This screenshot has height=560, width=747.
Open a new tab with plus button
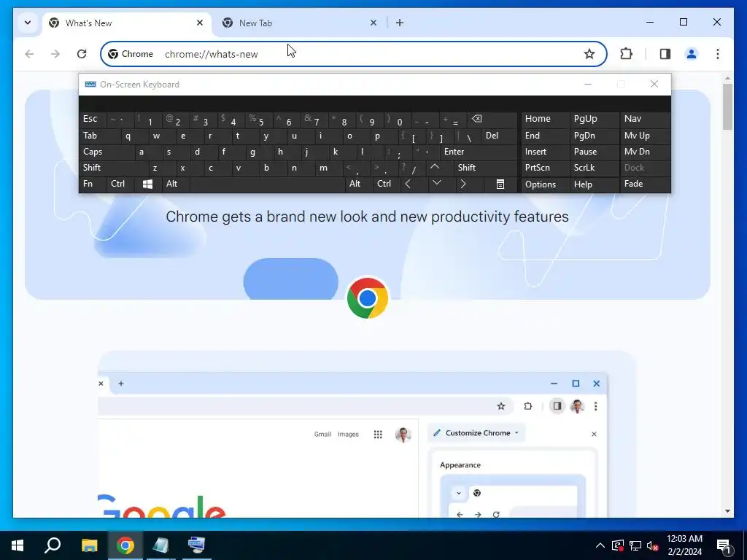[x=400, y=23]
